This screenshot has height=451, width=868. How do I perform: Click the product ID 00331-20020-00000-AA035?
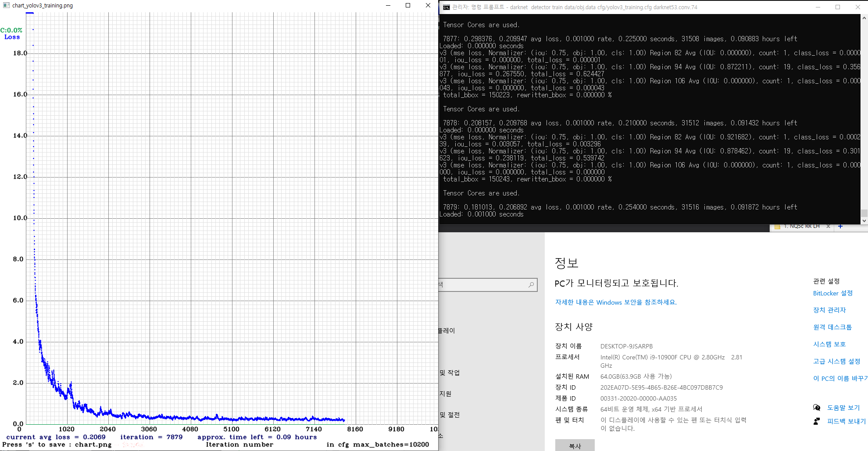[x=639, y=398]
